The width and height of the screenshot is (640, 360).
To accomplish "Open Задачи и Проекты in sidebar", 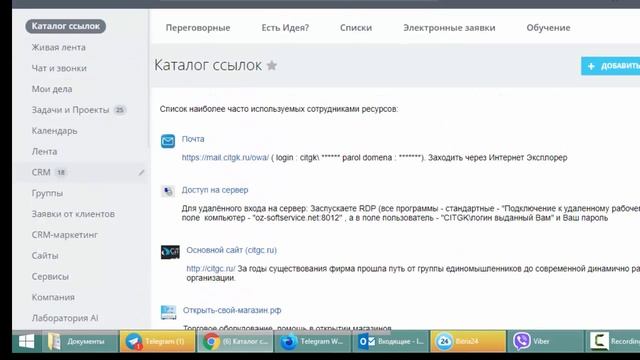I will (x=71, y=110).
